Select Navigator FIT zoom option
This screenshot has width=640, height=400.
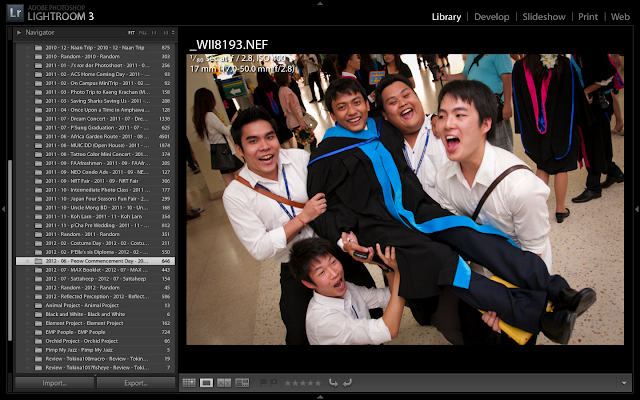pos(131,33)
